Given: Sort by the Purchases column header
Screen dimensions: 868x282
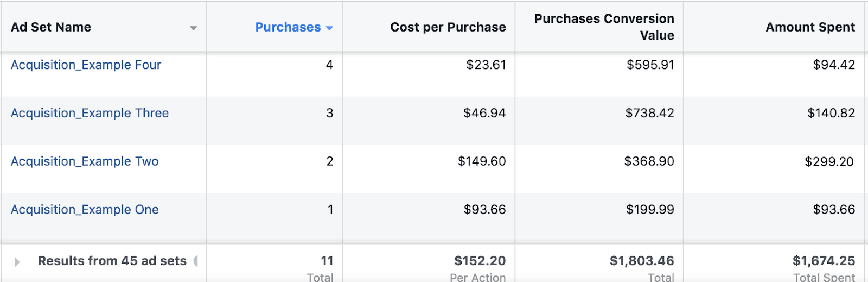Looking at the screenshot, I should pos(288,27).
